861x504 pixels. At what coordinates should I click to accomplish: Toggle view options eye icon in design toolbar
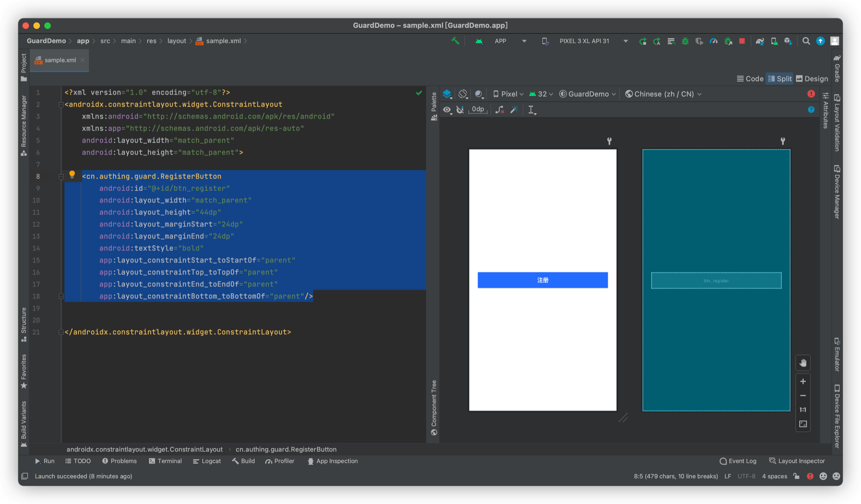447,110
